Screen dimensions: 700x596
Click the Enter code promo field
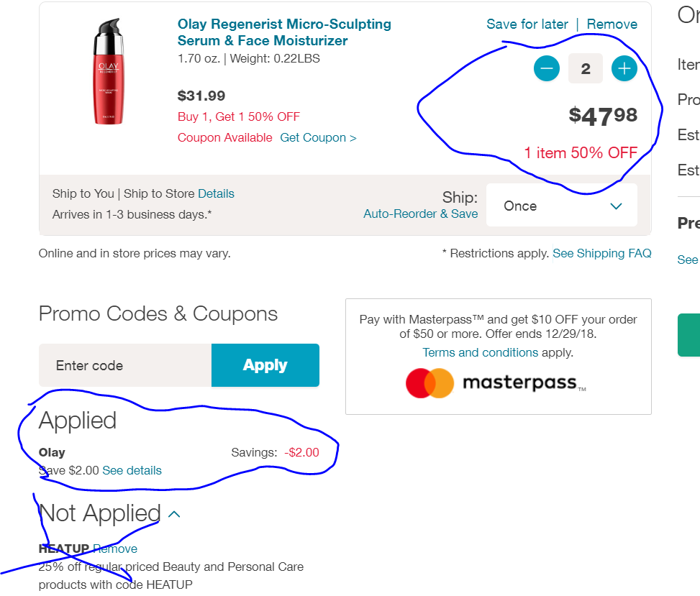coord(125,365)
